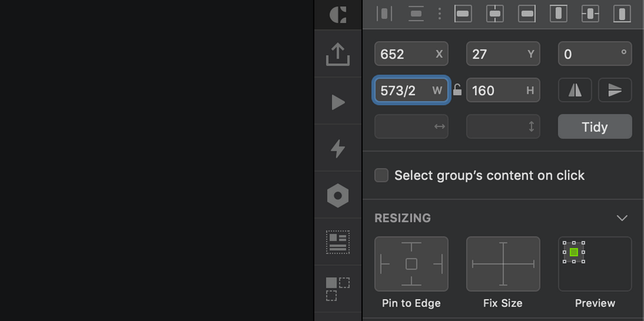
Task: Align layers to horizontal center
Action: (x=495, y=14)
